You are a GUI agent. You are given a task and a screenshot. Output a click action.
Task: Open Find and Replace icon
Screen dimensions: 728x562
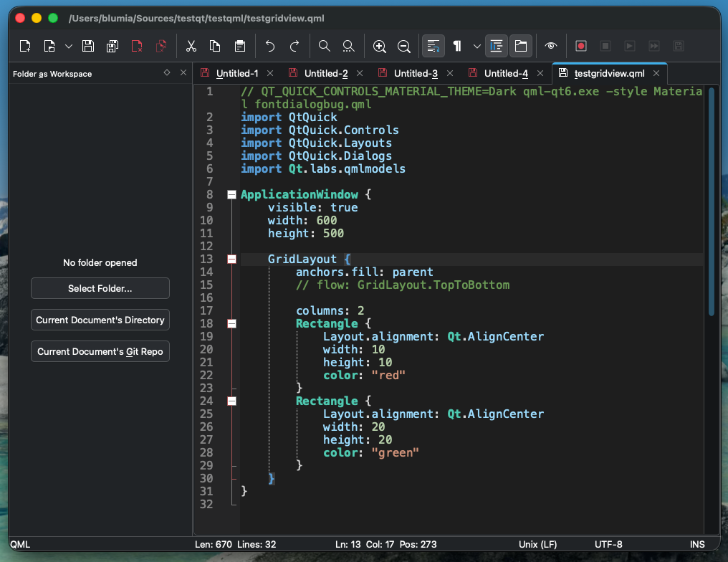pos(348,46)
